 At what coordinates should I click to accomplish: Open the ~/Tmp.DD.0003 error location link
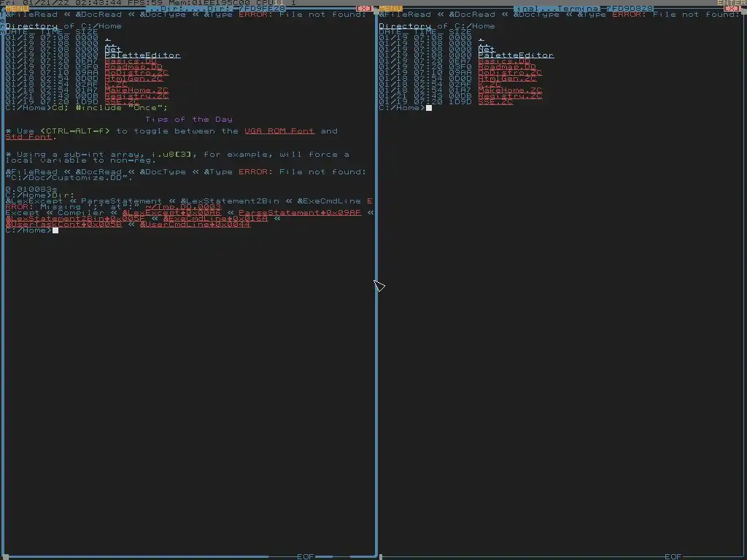coord(183,206)
